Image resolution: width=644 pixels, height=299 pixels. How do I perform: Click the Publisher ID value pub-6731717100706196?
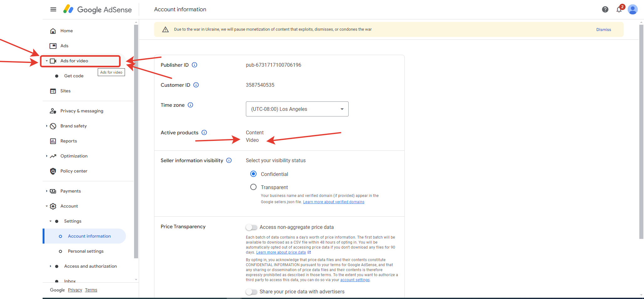pos(273,65)
